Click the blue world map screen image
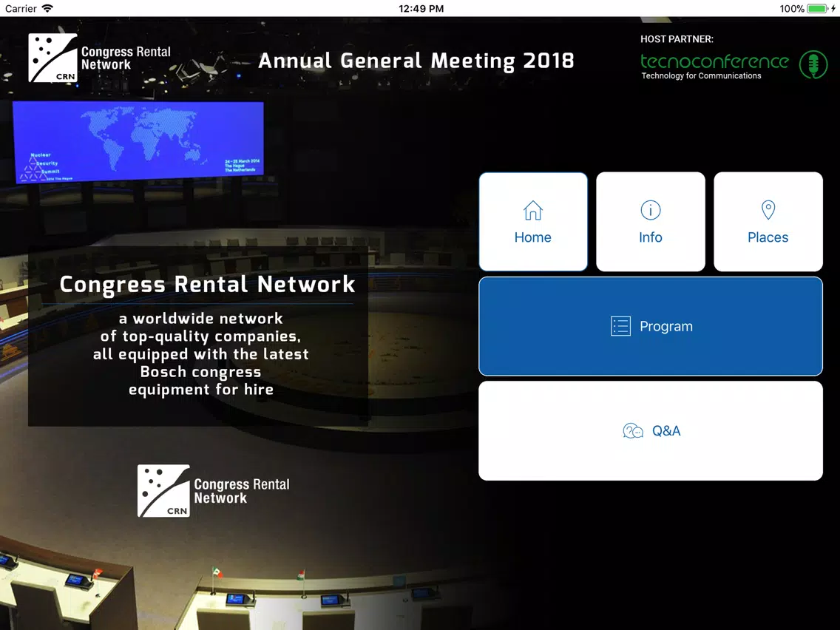This screenshot has height=630, width=840. tap(138, 141)
